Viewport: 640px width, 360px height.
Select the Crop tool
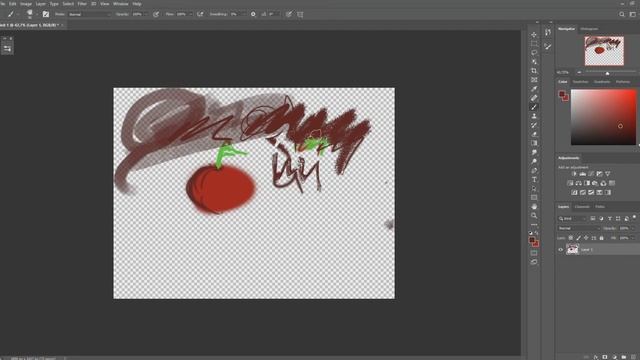pos(534,71)
